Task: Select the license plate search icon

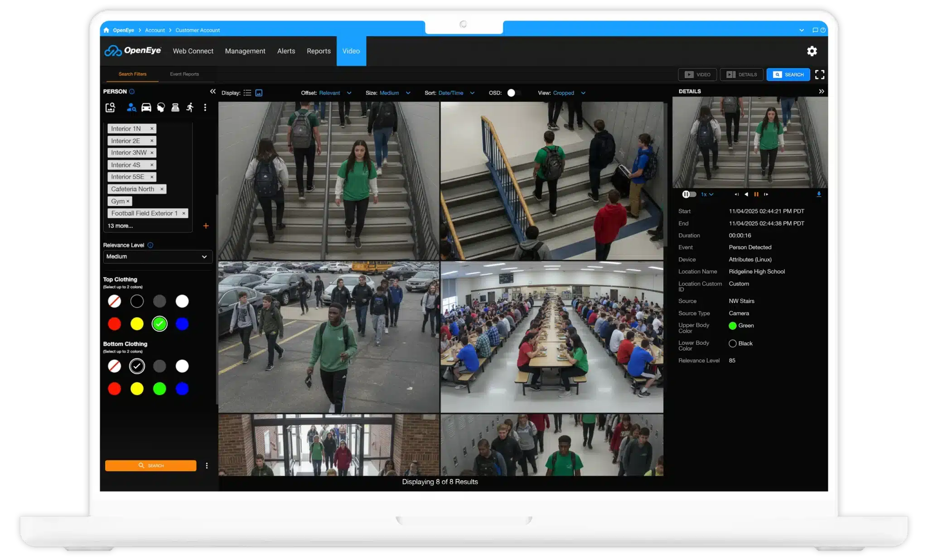Action: tap(176, 107)
